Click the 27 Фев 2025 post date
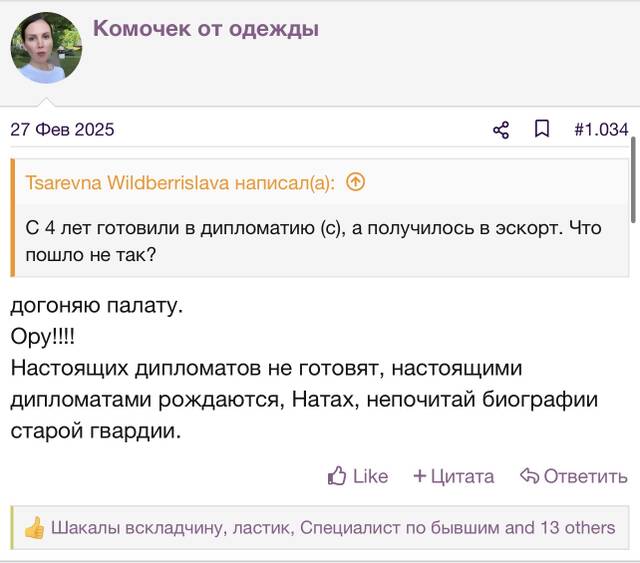Screen dimensions: 640x563 click(x=62, y=129)
